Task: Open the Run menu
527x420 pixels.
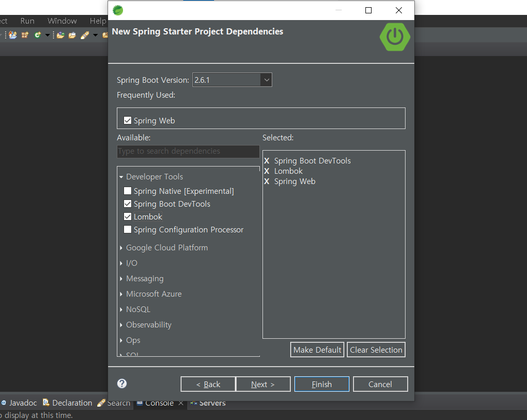Action: 27,21
